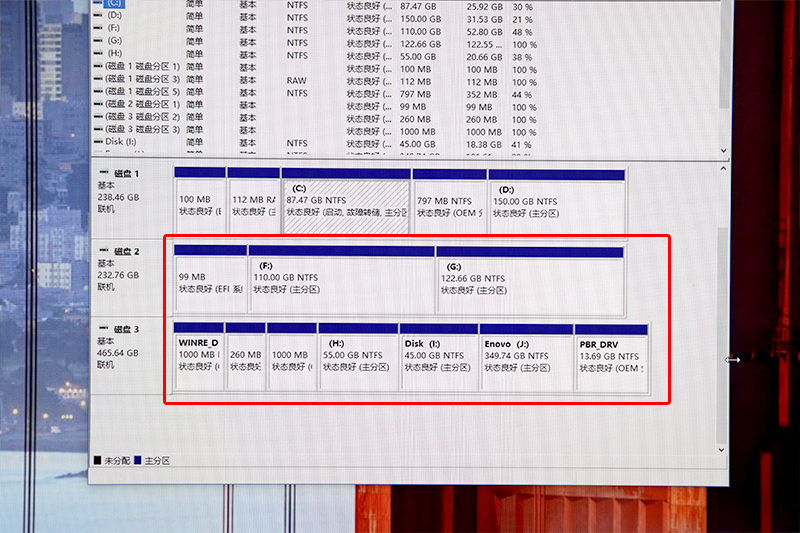
Task: Click the icon of the 磁盘 2 磁盘分区 1 row
Action: click(x=98, y=104)
